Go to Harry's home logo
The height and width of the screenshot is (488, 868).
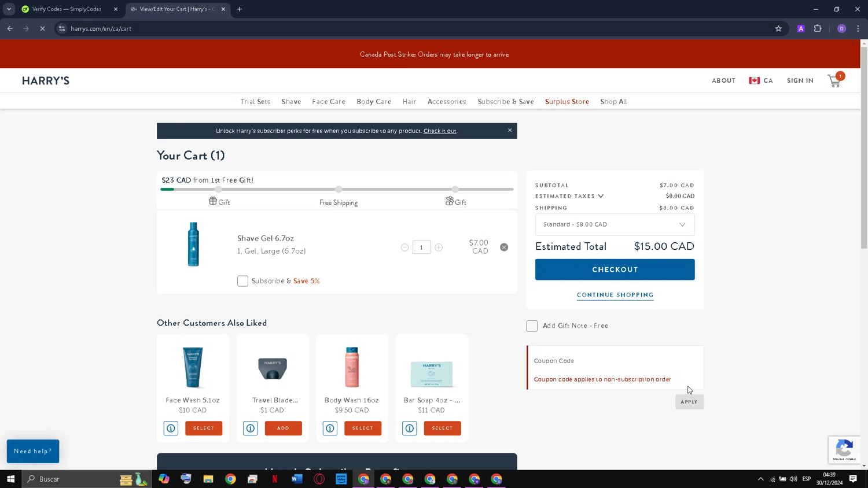(x=46, y=80)
